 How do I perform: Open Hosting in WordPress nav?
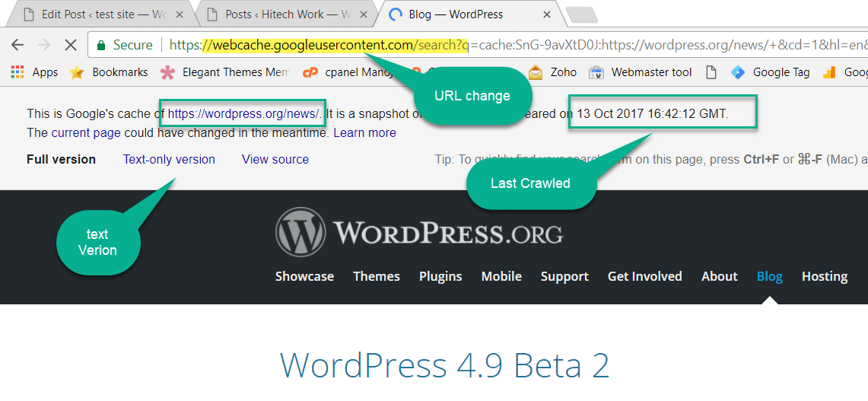coord(825,276)
